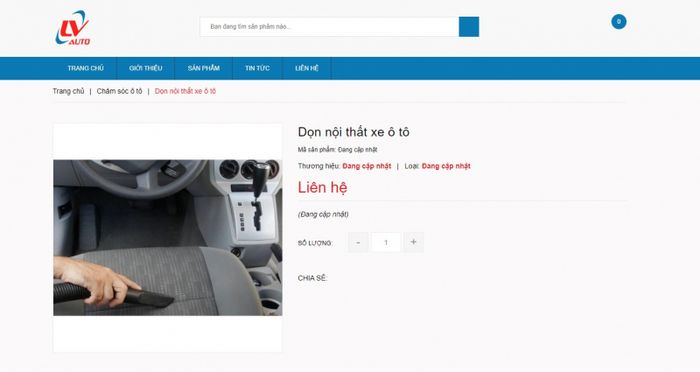Click the red Liên hệ price text
The height and width of the screenshot is (372, 700).
[x=322, y=188]
